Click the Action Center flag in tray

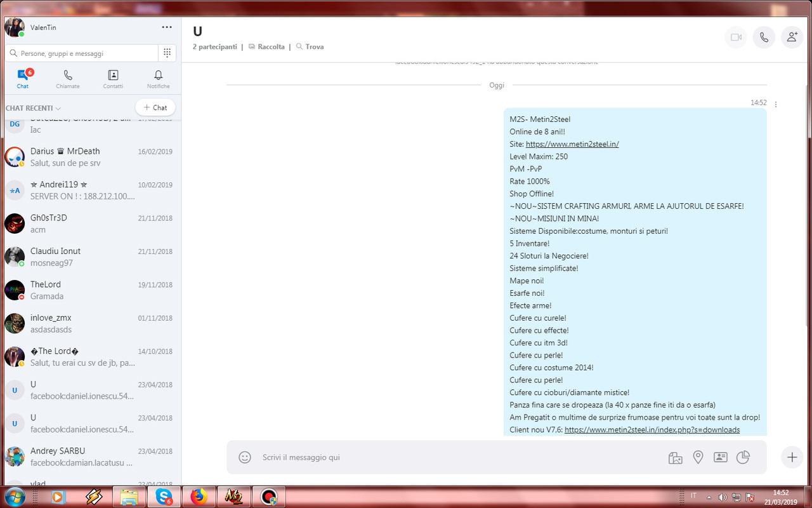click(750, 497)
